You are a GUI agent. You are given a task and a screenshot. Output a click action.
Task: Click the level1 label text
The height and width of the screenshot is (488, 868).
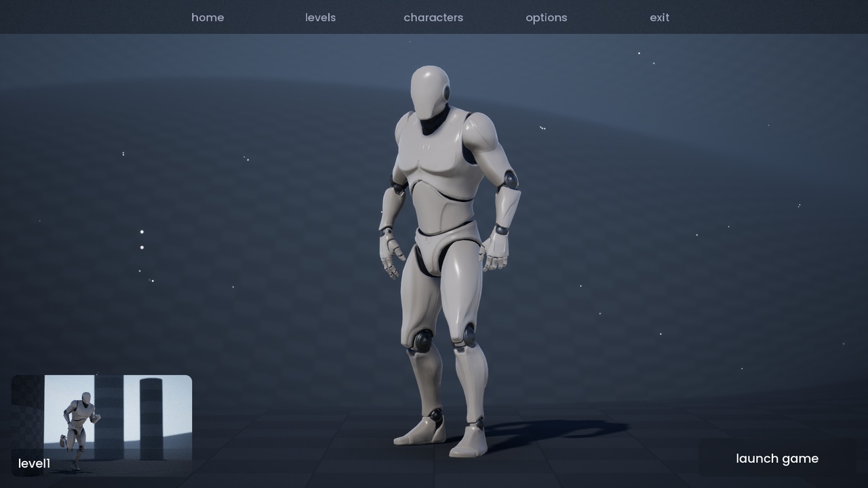click(x=34, y=464)
